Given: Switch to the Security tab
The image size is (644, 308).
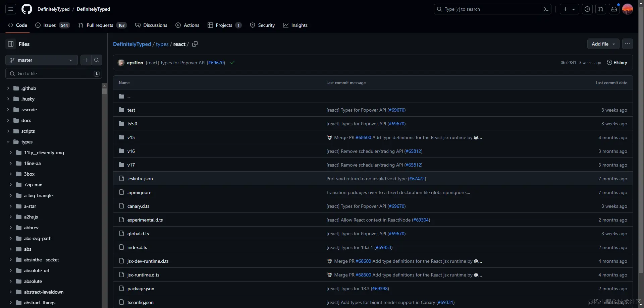Looking at the screenshot, I should pyautogui.click(x=262, y=25).
